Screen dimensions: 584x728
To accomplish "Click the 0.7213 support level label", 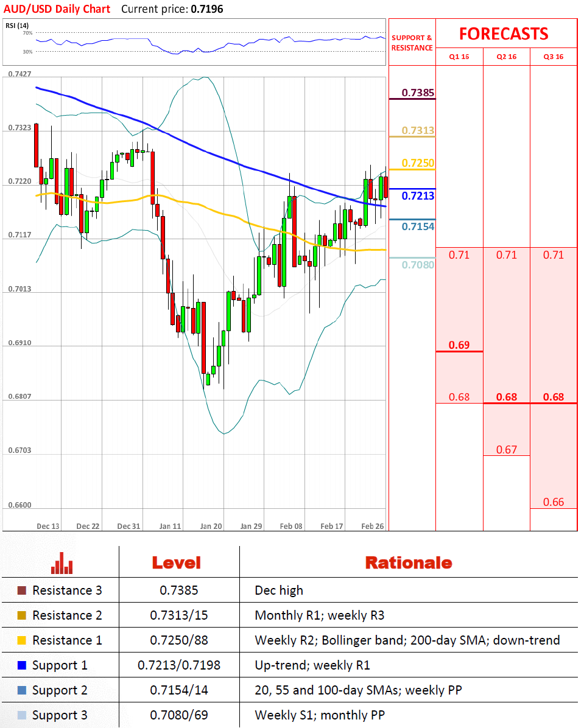I will point(418,196).
